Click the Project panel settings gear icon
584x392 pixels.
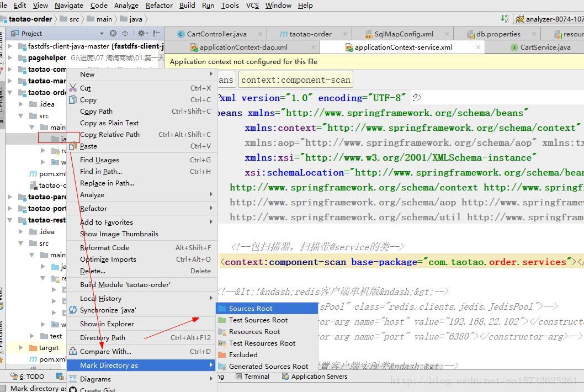(141, 33)
